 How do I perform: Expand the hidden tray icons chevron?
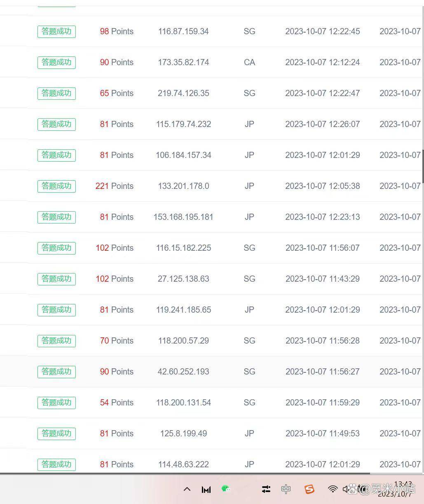187,489
